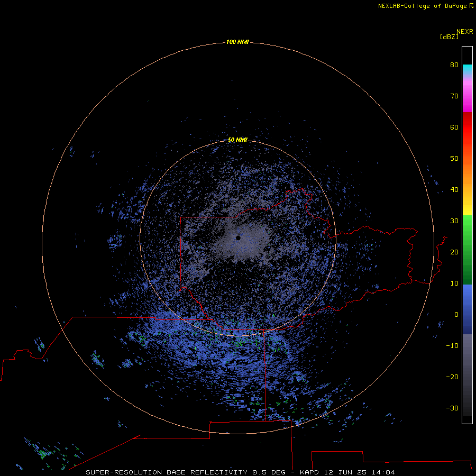This screenshot has height=476, width=476.
Task: Click the 0 value on dBZ scale
Action: pos(456,315)
